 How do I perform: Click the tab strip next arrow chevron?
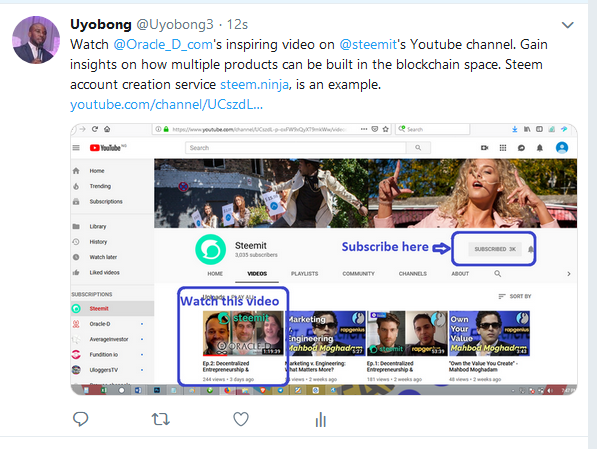pyautogui.click(x=569, y=274)
